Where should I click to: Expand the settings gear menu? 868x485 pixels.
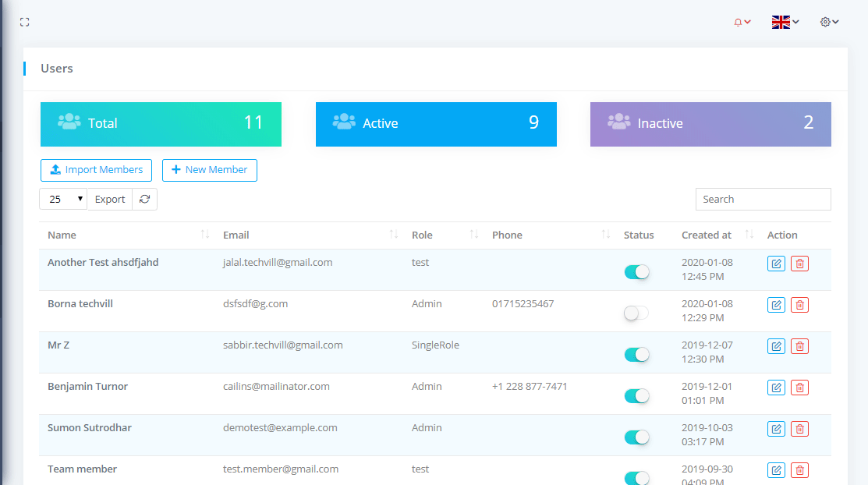(x=829, y=23)
